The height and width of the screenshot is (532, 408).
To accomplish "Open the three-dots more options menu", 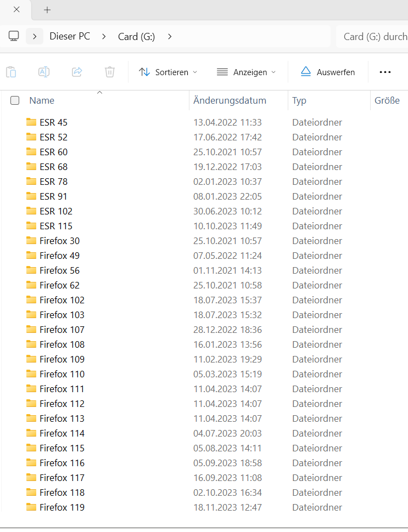I will coord(385,72).
